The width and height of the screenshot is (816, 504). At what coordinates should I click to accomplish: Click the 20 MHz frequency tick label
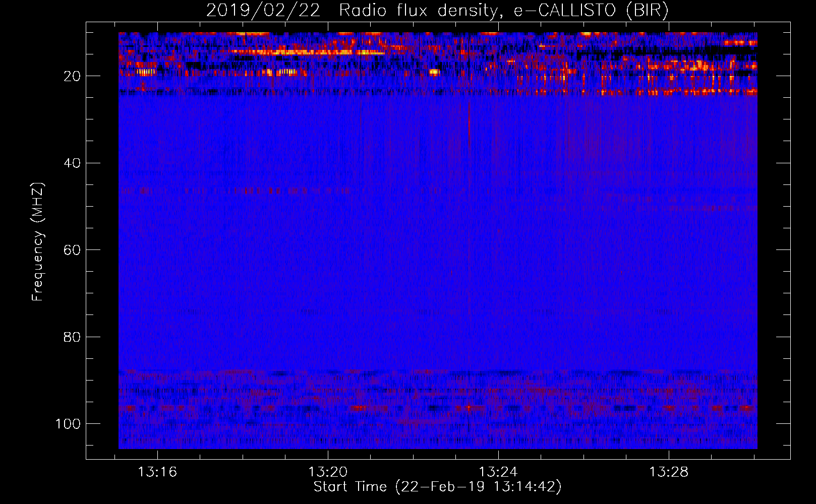click(x=72, y=76)
